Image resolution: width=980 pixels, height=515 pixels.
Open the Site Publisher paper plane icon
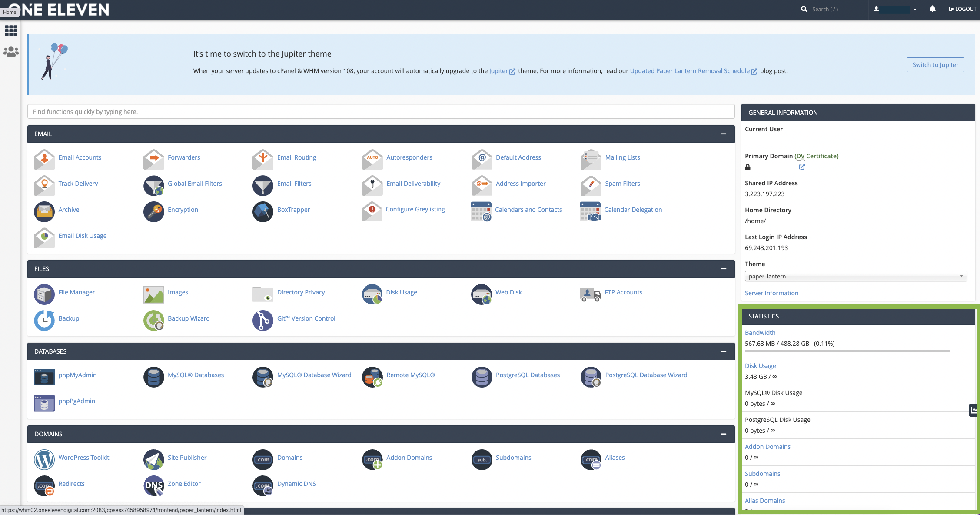pyautogui.click(x=154, y=460)
